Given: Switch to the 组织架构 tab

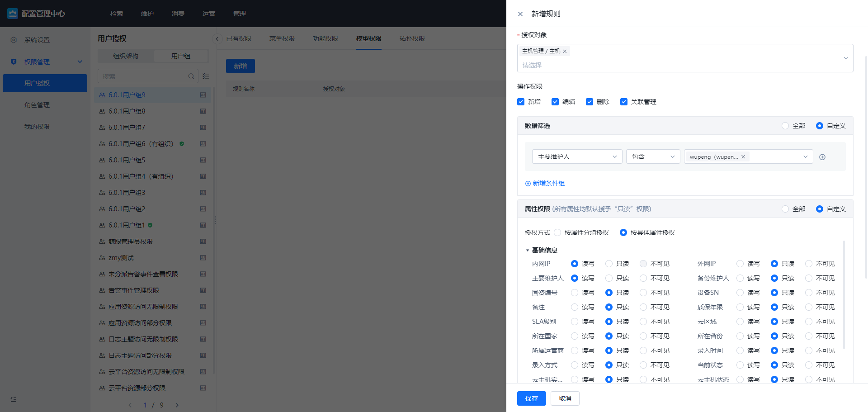Looking at the screenshot, I should coord(125,56).
